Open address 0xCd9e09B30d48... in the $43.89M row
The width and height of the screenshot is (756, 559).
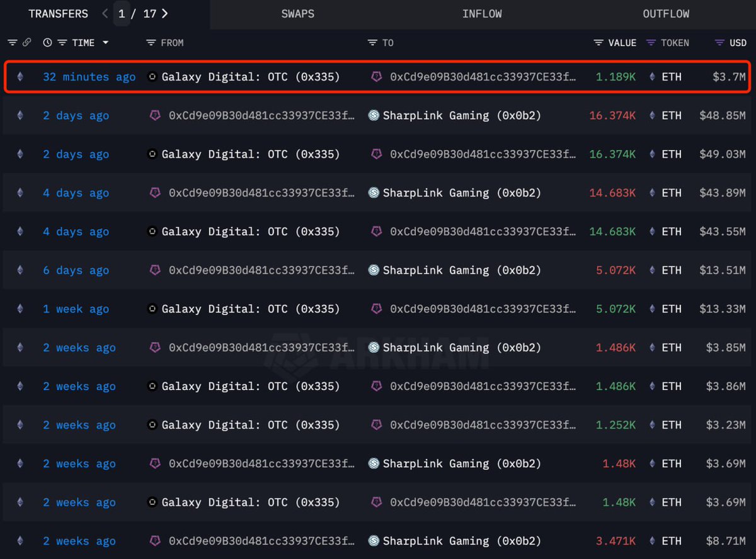coord(262,193)
